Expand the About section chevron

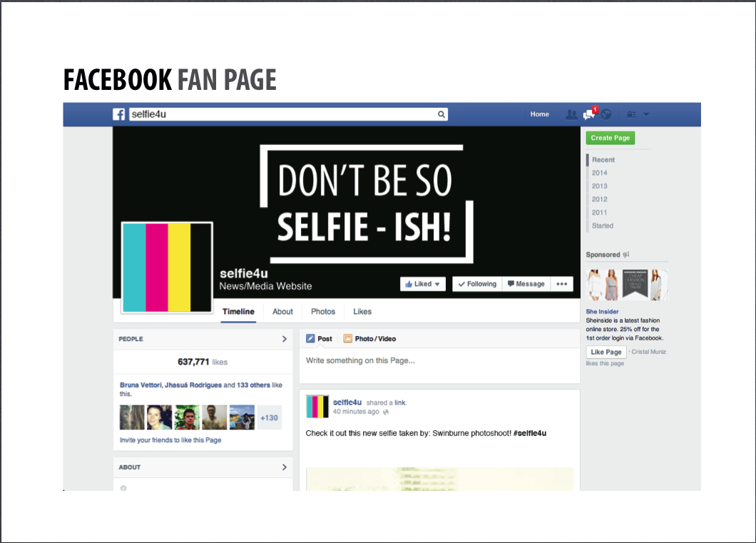click(x=284, y=467)
